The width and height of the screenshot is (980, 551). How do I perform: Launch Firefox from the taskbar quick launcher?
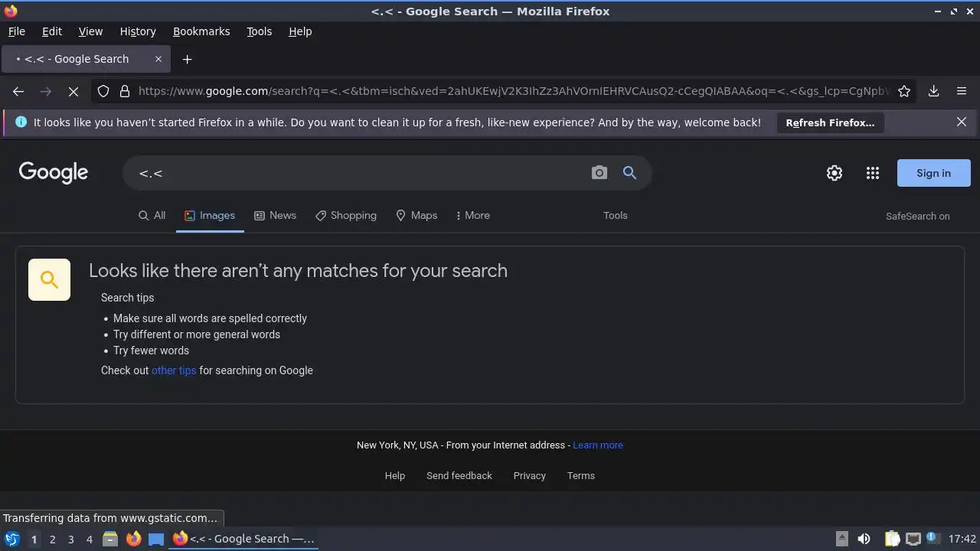pos(133,539)
